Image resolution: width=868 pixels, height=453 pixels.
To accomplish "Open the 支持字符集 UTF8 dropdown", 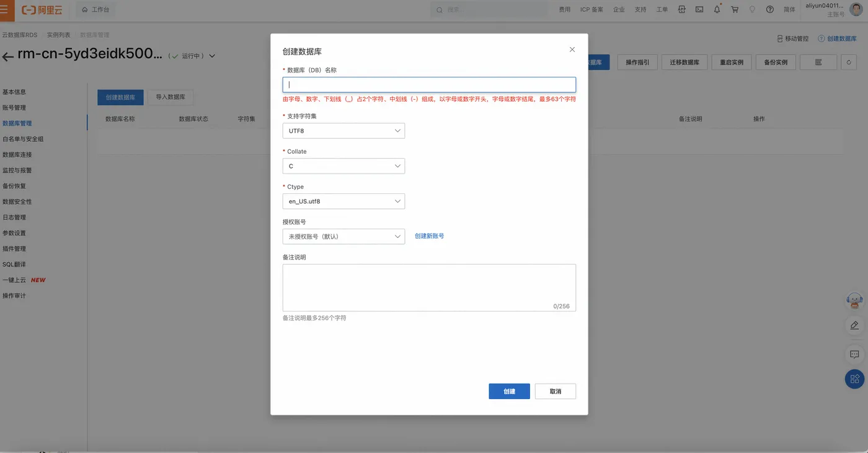I will [343, 131].
